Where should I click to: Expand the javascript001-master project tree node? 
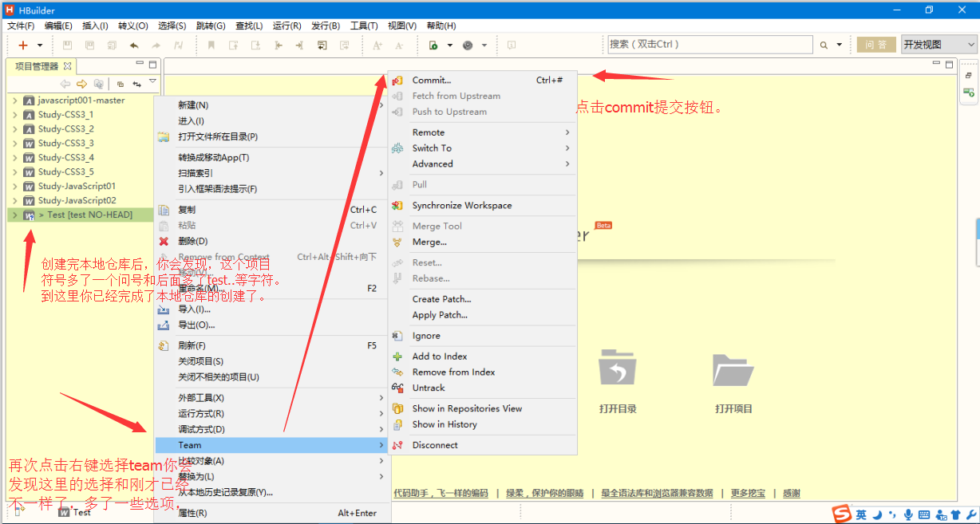15,100
